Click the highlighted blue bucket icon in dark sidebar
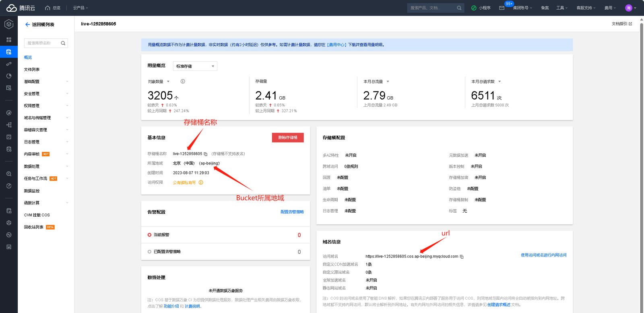The height and width of the screenshot is (313, 644). [x=9, y=52]
